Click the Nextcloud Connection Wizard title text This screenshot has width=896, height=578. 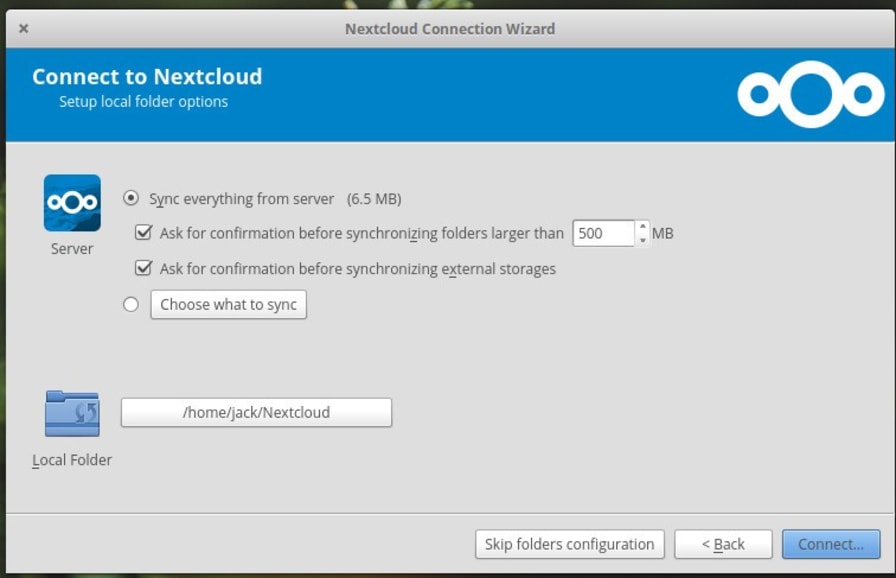click(450, 29)
